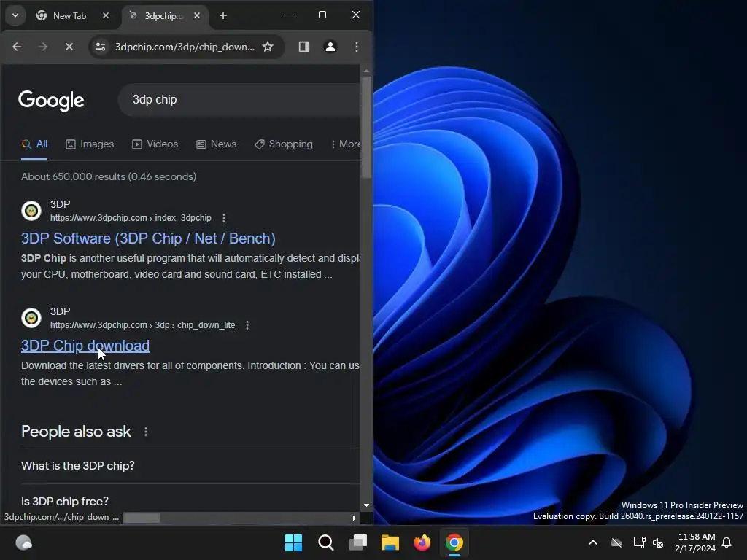Click the 3DP favicon of second result
Screen dimensions: 747x560
pos(31,318)
